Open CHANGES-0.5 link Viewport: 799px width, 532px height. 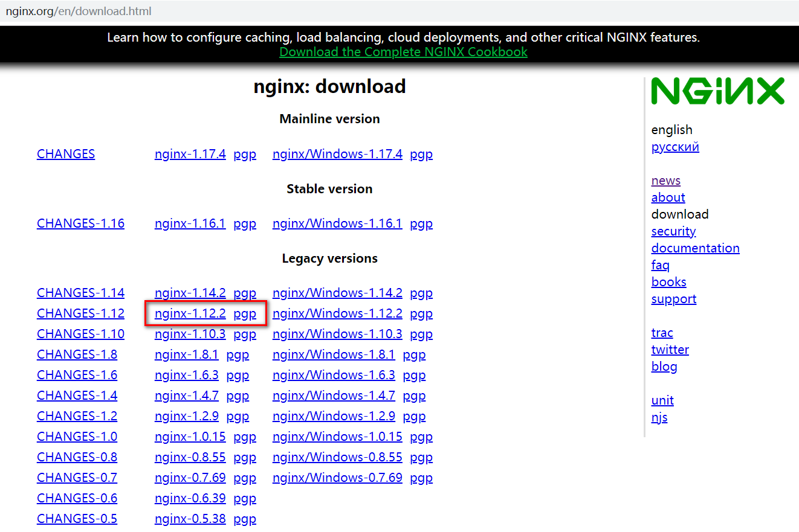[77, 519]
